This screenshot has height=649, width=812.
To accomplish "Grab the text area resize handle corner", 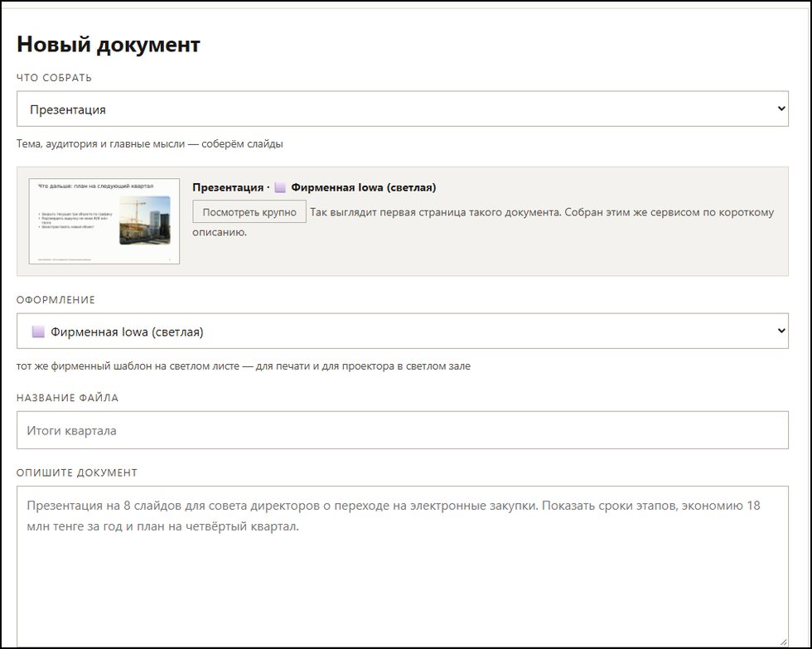I will [x=783, y=642].
